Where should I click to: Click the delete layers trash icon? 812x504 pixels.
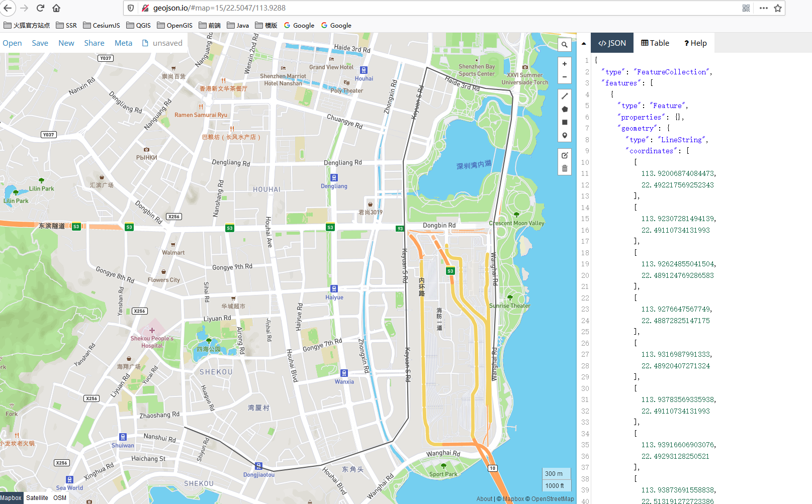(x=565, y=168)
